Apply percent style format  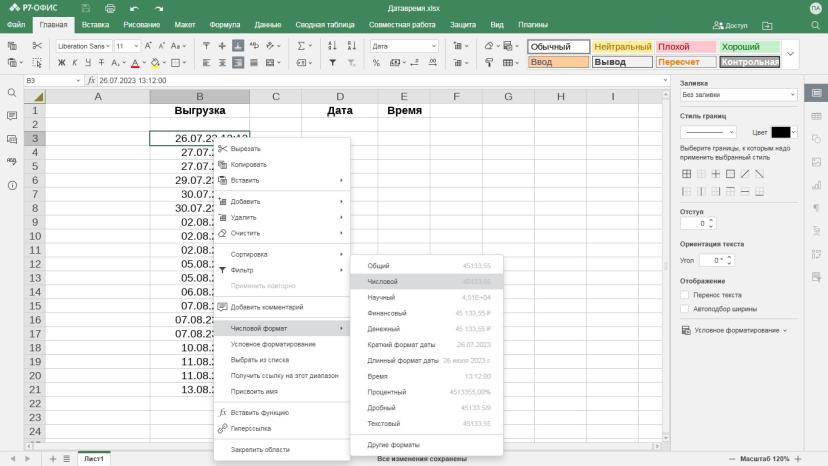376,62
